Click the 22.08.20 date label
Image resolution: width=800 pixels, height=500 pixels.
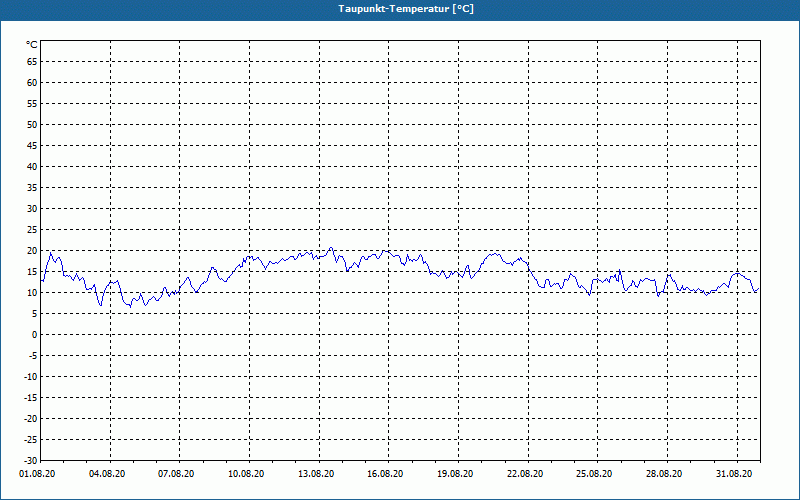click(x=525, y=474)
